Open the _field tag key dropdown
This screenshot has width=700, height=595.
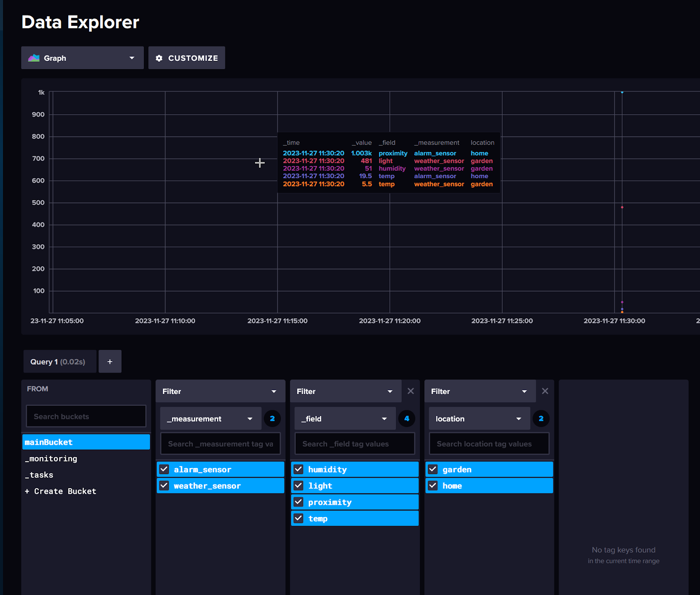(345, 419)
